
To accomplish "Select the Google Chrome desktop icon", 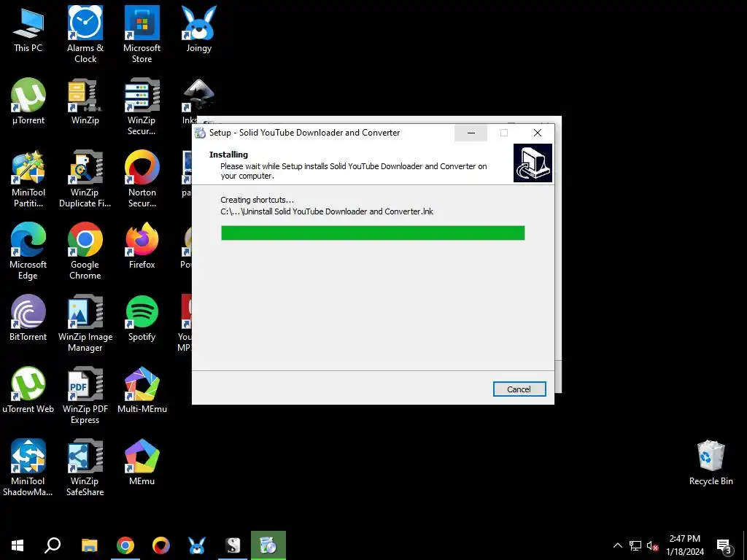I will tap(85, 251).
